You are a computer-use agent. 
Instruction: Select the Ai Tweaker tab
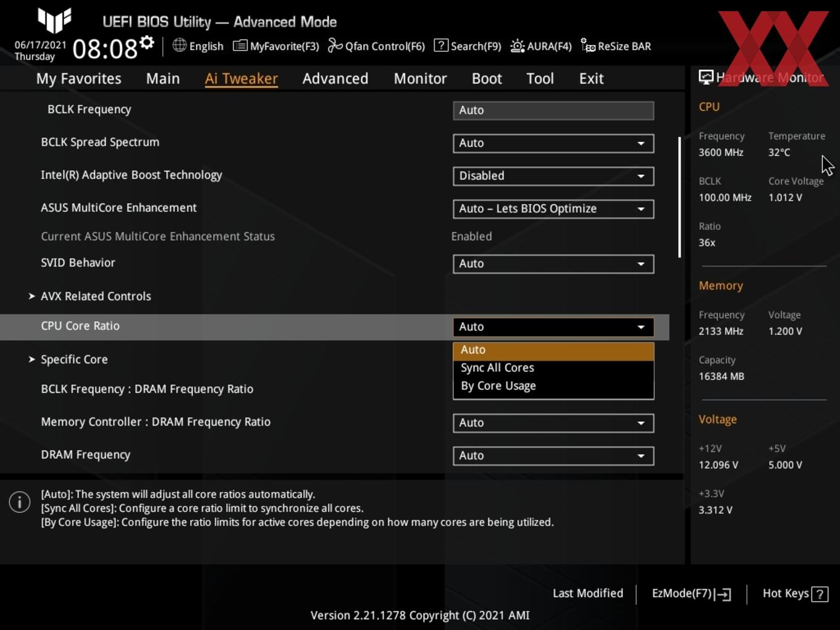coord(241,78)
